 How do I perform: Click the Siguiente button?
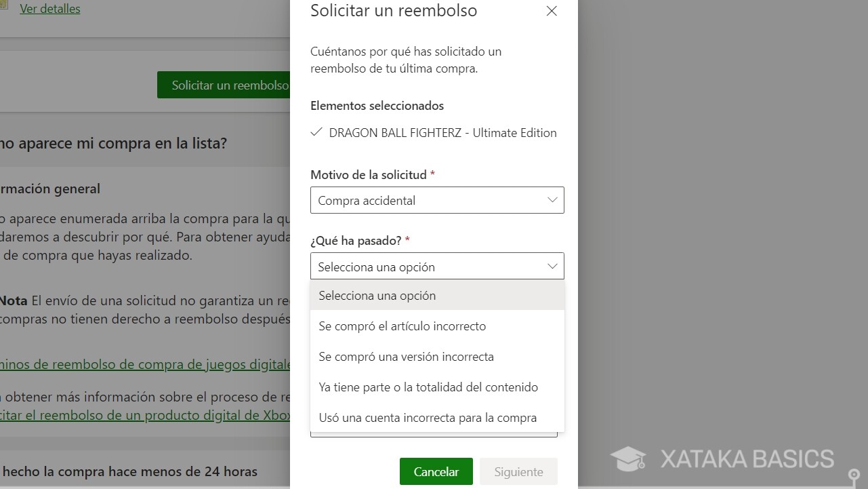point(518,471)
